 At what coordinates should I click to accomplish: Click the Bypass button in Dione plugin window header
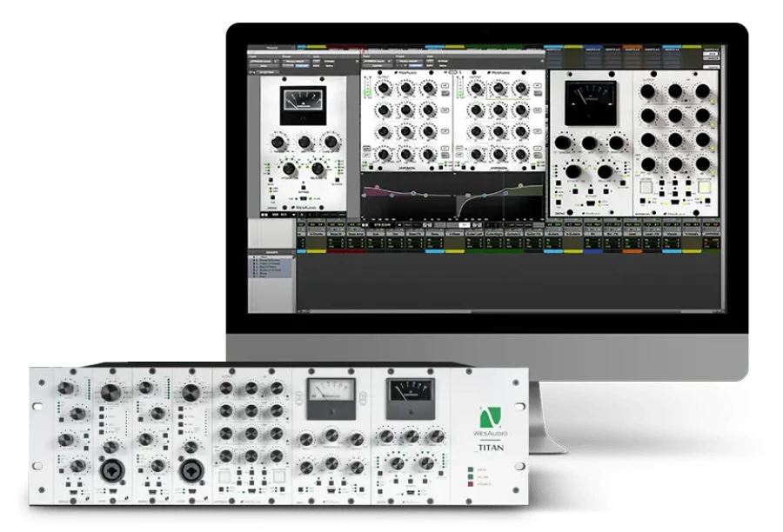click(330, 62)
